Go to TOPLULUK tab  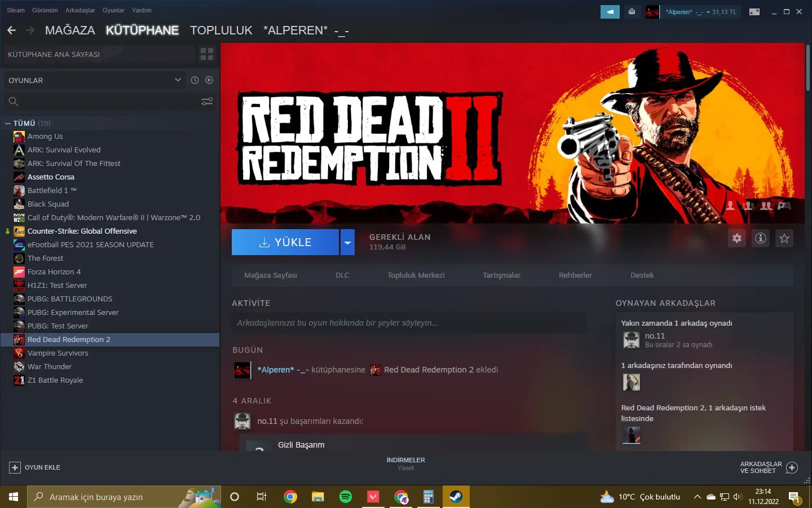click(x=221, y=30)
